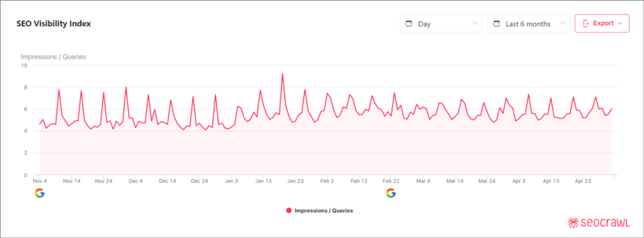644x238 pixels.
Task: Click the SEO Visibility Index title
Action: pyautogui.click(x=54, y=24)
